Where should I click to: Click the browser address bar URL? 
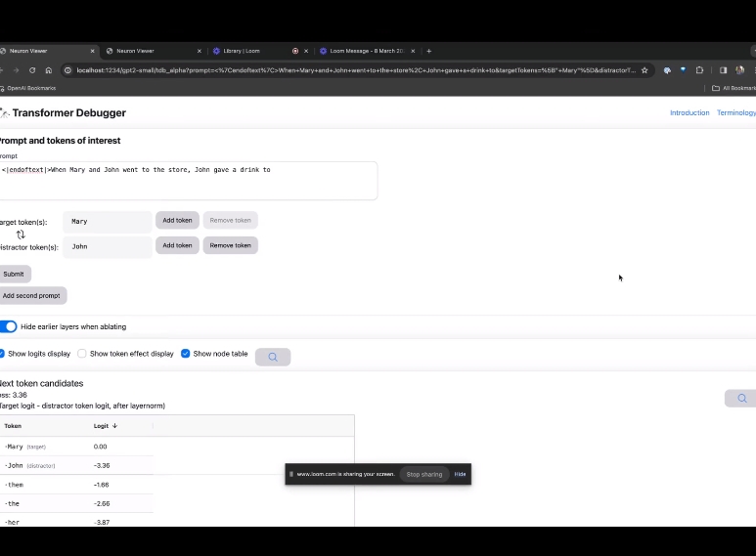click(x=356, y=70)
